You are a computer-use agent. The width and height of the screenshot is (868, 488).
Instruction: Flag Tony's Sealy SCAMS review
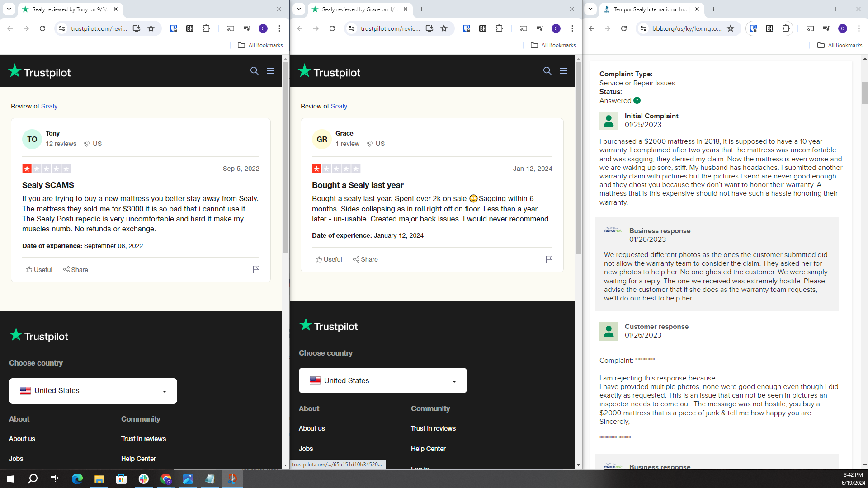(x=256, y=269)
